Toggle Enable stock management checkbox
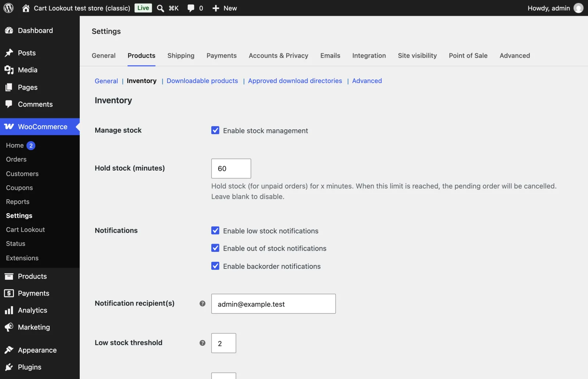This screenshot has height=379, width=588. pos(215,130)
